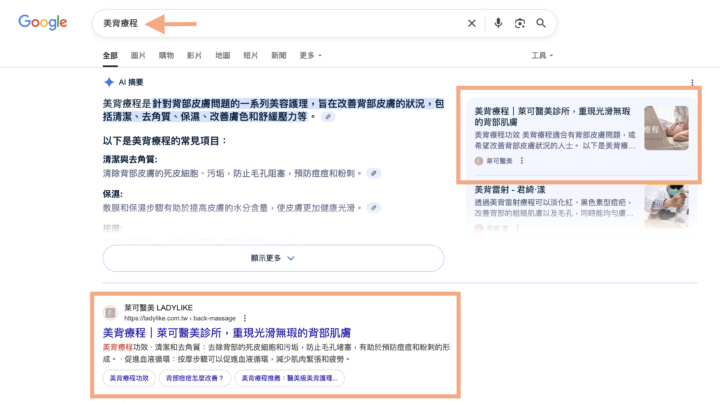
Task: Switch to the 短片 tab
Action: (250, 56)
